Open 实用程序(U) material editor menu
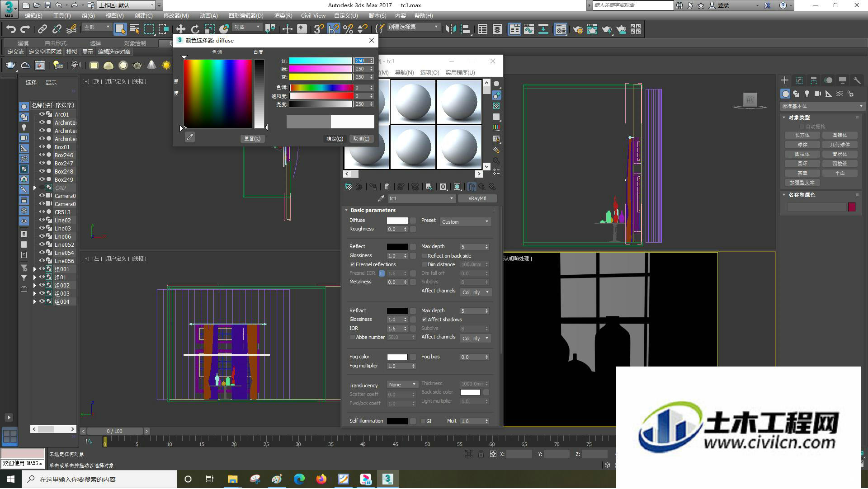Image resolution: width=868 pixels, height=489 pixels. (460, 73)
